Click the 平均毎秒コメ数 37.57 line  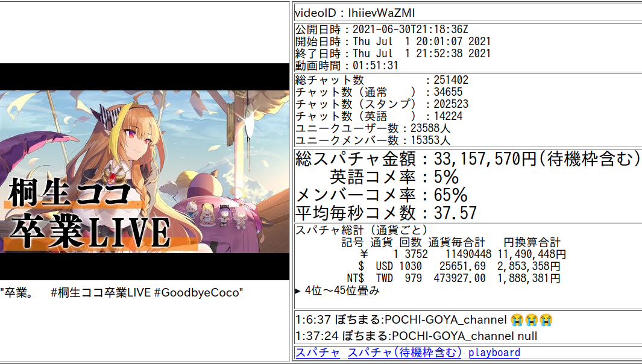386,213
